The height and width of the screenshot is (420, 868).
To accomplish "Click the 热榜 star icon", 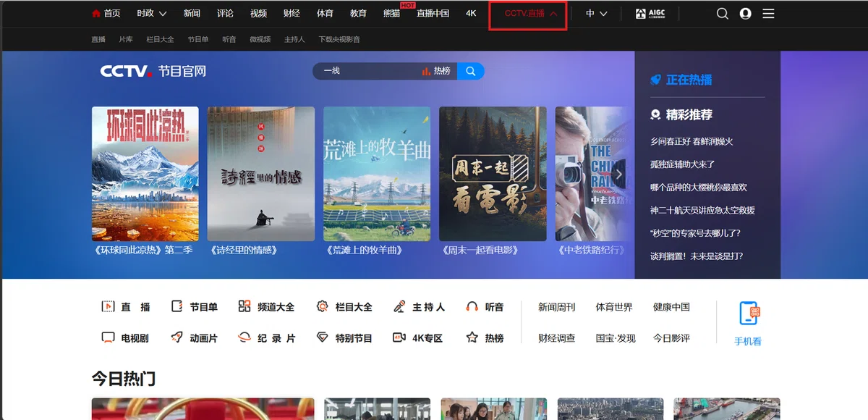I will click(472, 337).
